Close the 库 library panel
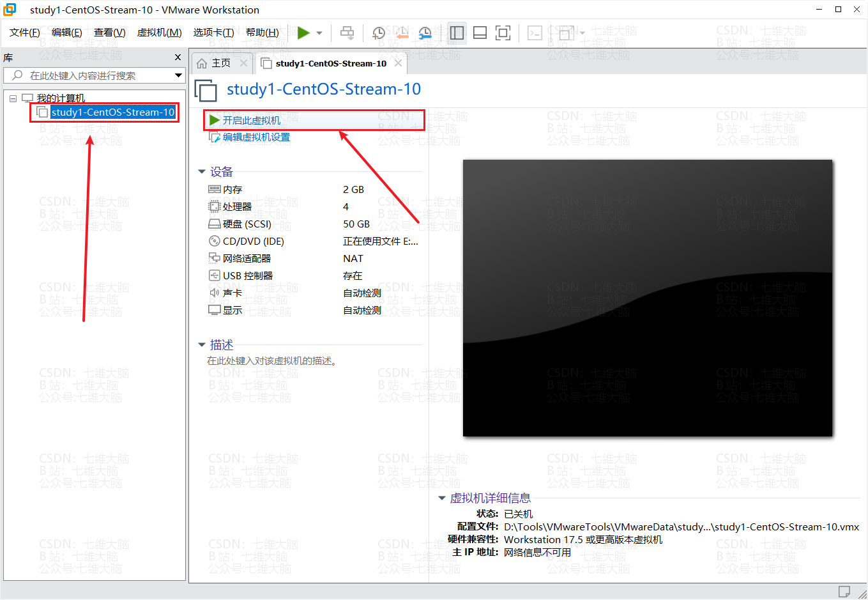The height and width of the screenshot is (600, 868). click(x=178, y=58)
